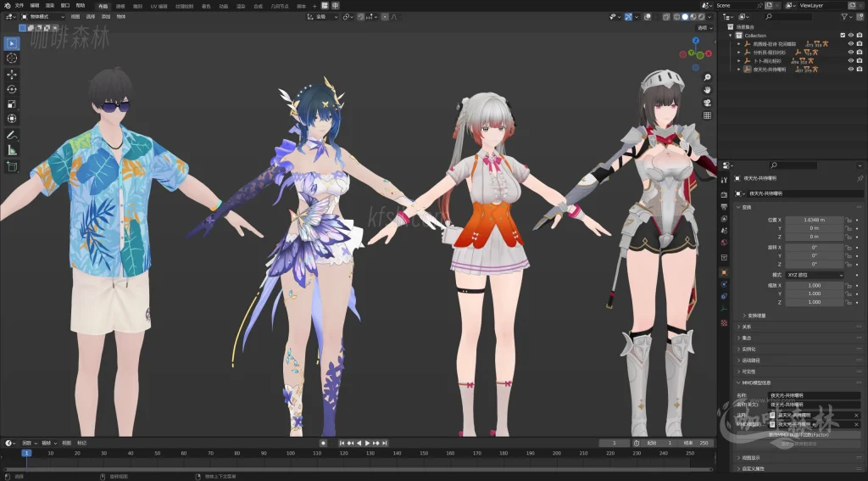Click the viewport pan hand icon
This screenshot has height=481, width=868.
[707, 90]
